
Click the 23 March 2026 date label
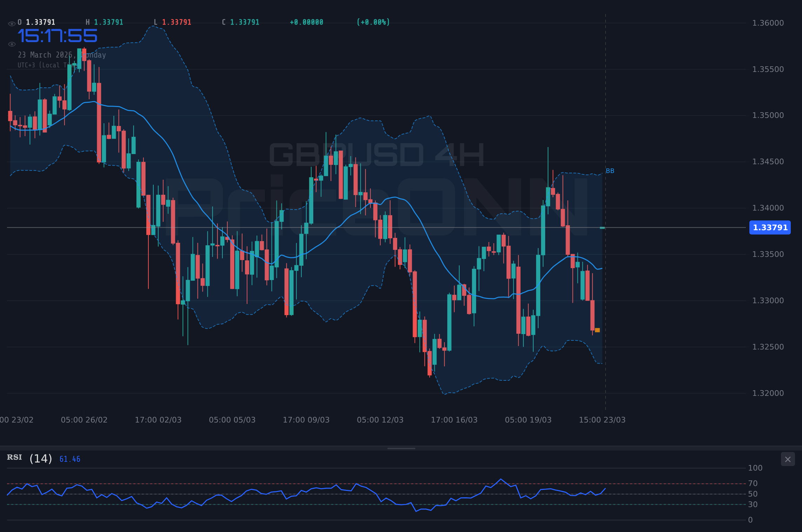(x=62, y=55)
